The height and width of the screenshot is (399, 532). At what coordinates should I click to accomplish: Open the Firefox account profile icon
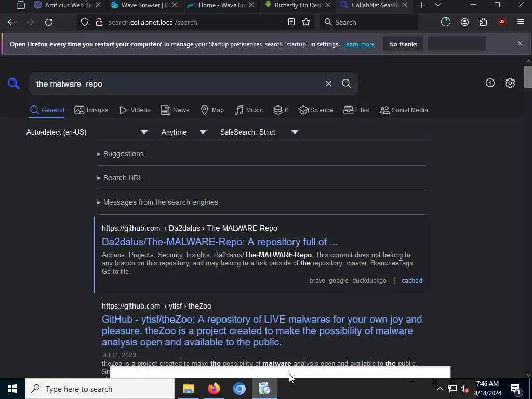(x=464, y=22)
